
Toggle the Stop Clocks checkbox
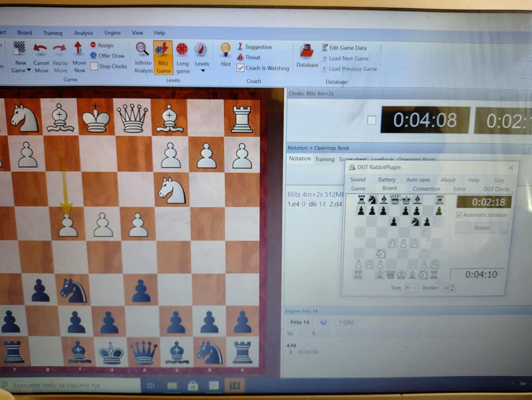pyautogui.click(x=94, y=67)
